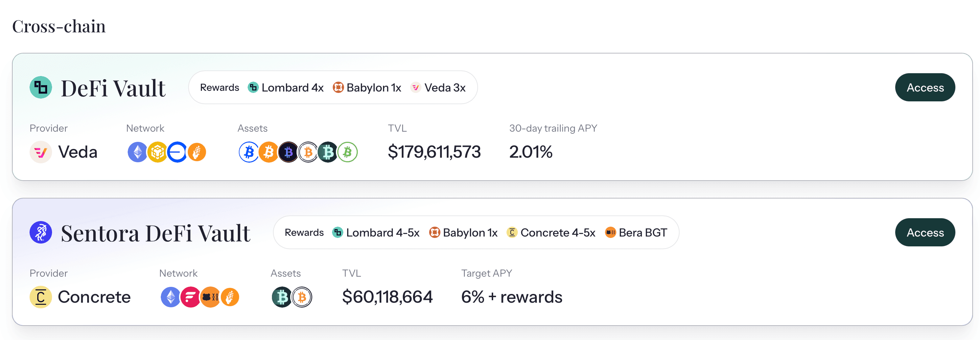Click the Ethereum network icon in DeFi Vault
This screenshot has width=980, height=340.
pyautogui.click(x=136, y=152)
